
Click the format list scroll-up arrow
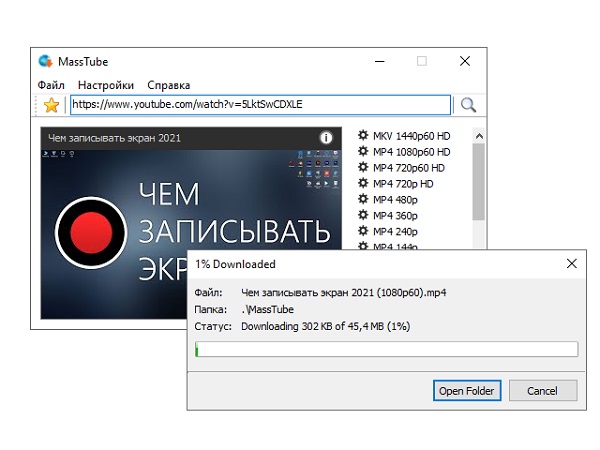[479, 136]
